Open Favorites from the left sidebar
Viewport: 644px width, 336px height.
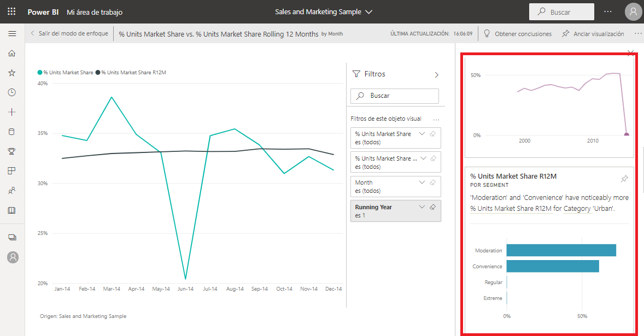pyautogui.click(x=11, y=72)
